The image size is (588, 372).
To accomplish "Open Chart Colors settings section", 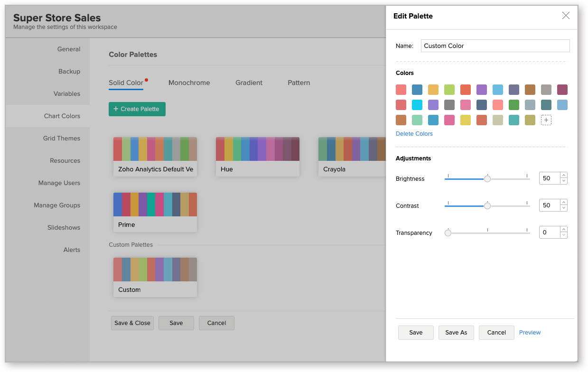I will click(62, 116).
